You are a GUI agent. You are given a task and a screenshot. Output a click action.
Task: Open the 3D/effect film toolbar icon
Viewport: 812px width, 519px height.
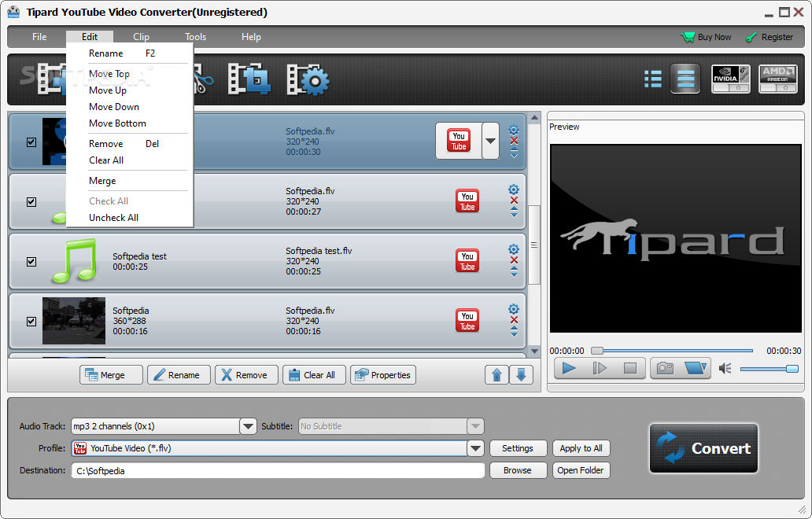249,79
